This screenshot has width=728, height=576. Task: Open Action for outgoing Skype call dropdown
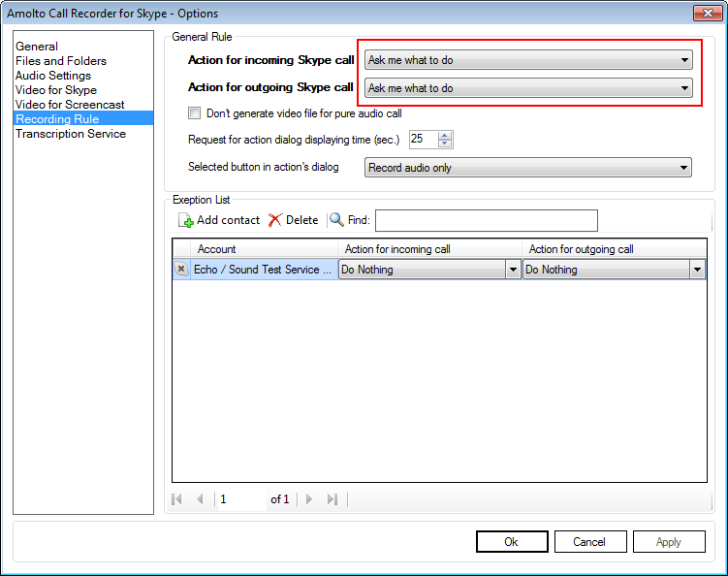tap(528, 88)
